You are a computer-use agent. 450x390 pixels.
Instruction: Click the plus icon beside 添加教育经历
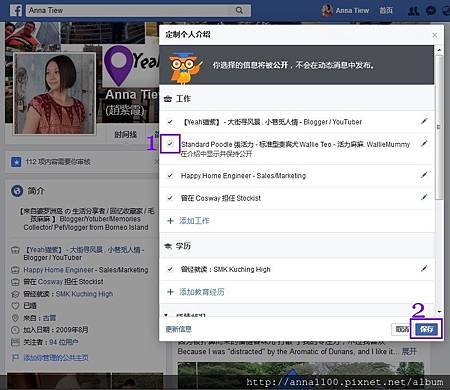[x=170, y=292]
